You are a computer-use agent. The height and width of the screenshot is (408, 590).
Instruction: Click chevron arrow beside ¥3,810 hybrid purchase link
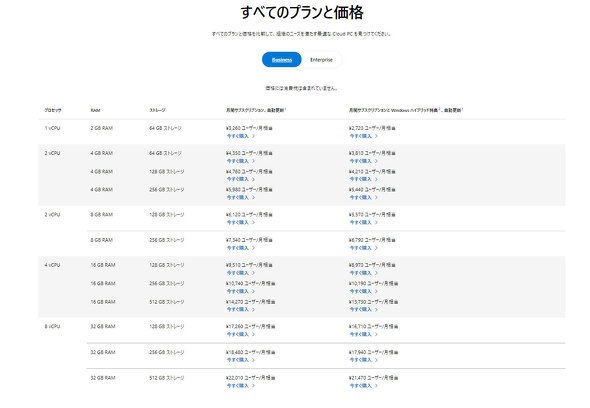[376, 161]
